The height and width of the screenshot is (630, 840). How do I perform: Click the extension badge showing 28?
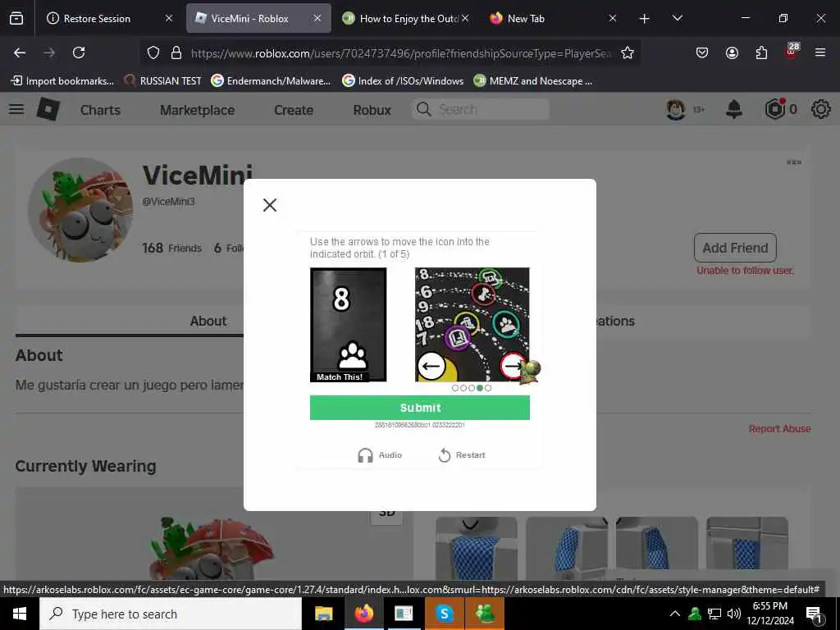coord(792,51)
